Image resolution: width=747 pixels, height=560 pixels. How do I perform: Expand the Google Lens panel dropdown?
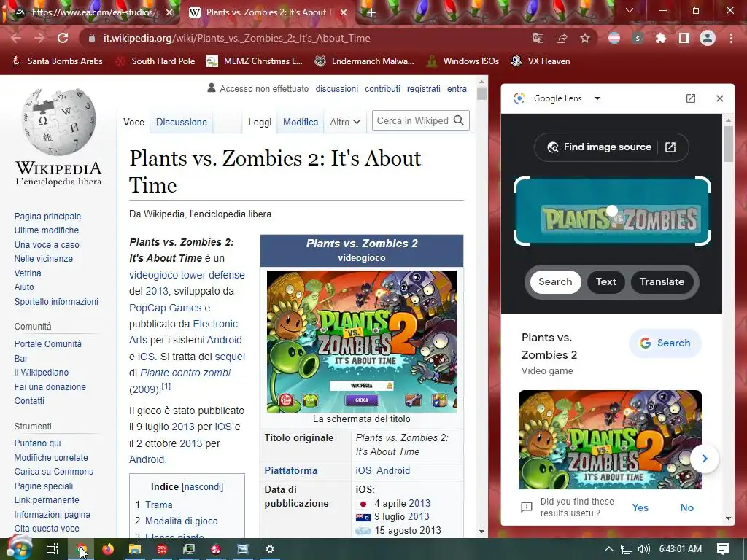[x=597, y=98]
